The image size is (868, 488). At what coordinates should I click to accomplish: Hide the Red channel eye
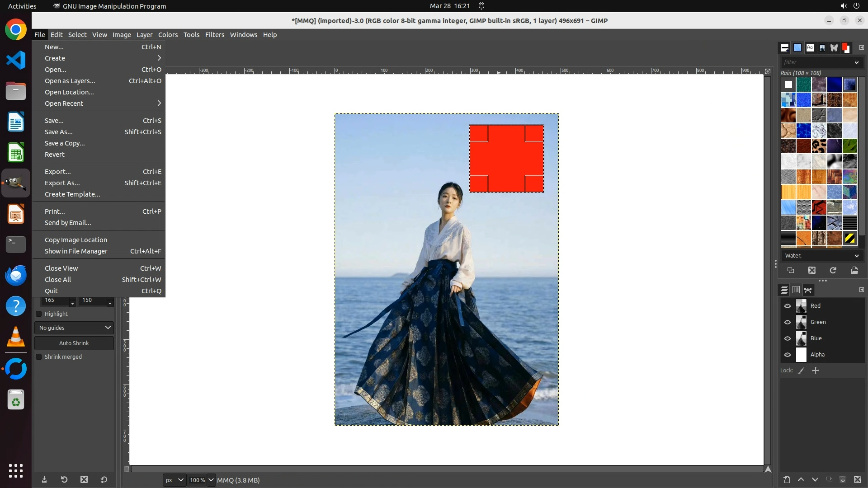tap(788, 306)
